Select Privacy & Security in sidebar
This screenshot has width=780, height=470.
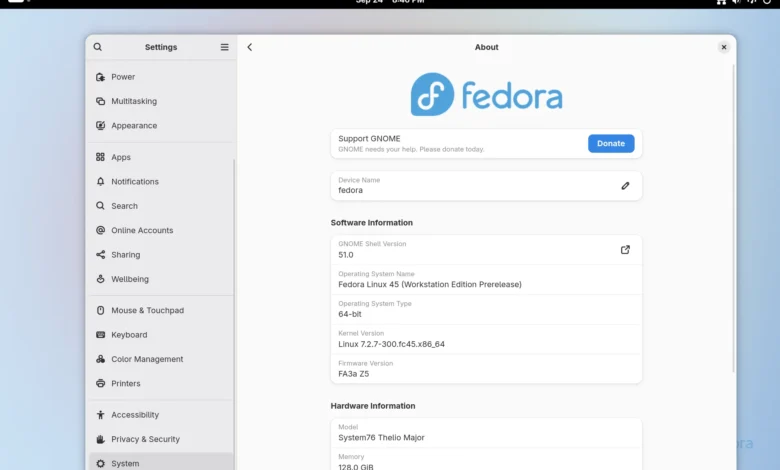161,439
